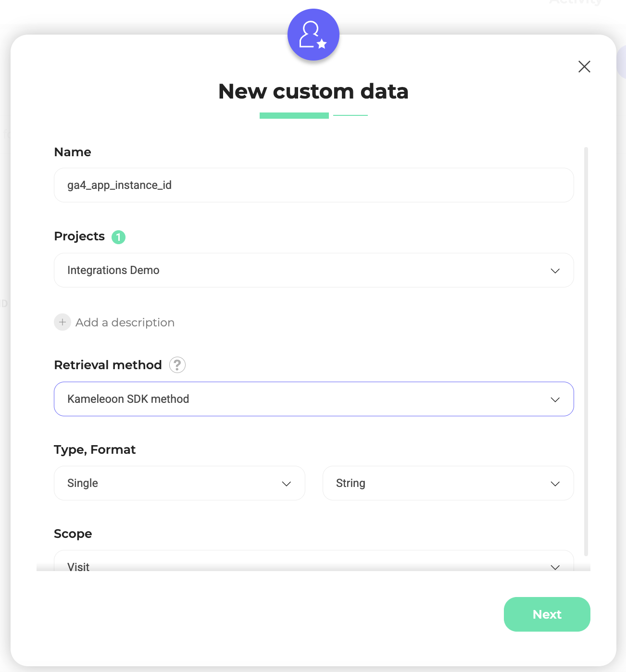Click the plus icon to add description
626x672 pixels.
pyautogui.click(x=63, y=322)
